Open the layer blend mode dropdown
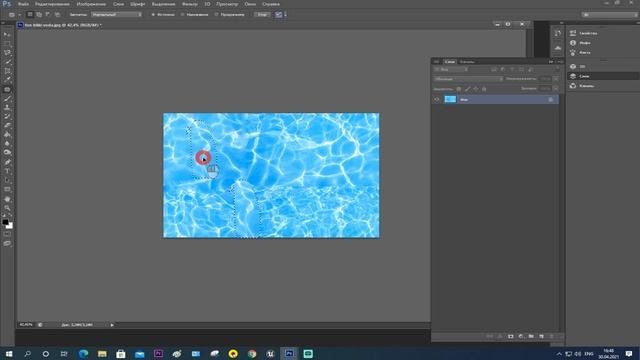The width and height of the screenshot is (640, 360). pos(468,79)
